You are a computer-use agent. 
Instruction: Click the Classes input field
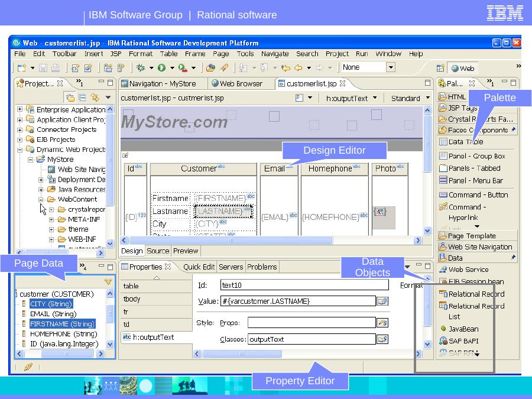point(312,339)
